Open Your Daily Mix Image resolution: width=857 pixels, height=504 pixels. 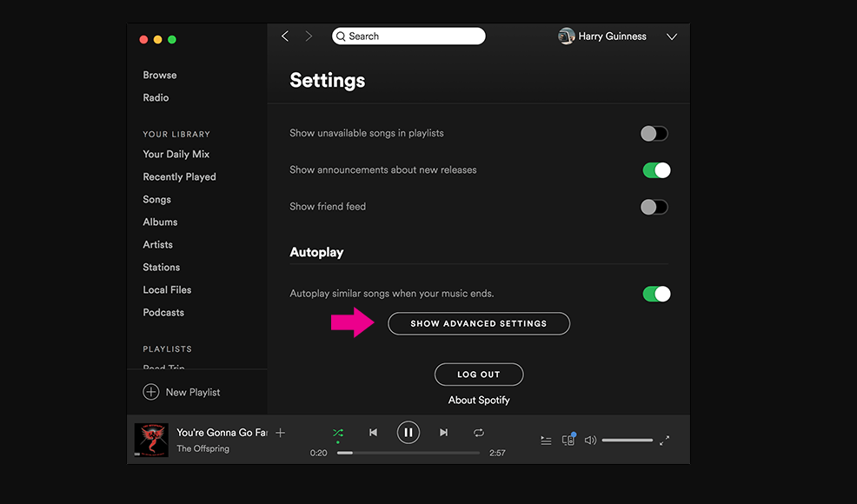coord(176,154)
